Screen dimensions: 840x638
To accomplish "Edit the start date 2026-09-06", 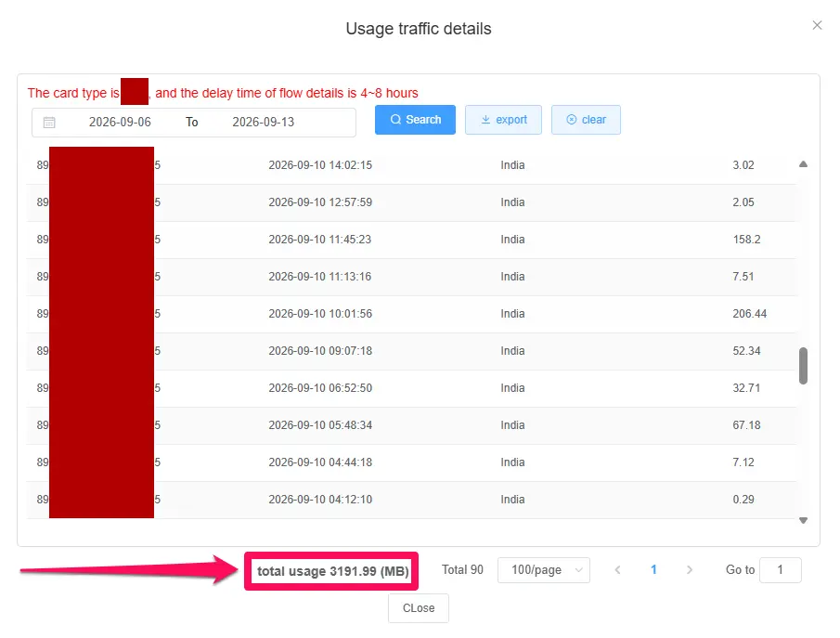I will pyautogui.click(x=120, y=122).
